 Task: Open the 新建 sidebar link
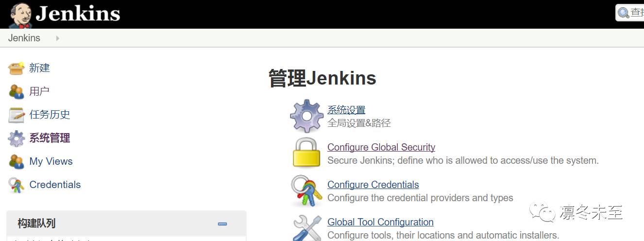click(x=39, y=68)
